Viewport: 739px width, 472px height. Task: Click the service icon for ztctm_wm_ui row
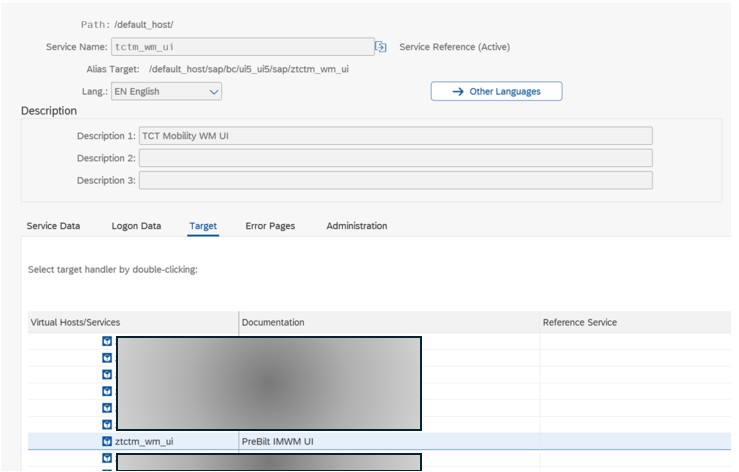tap(107, 441)
